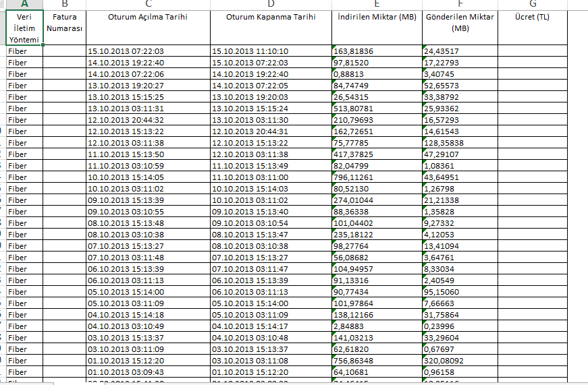Image resolution: width=588 pixels, height=385 pixels.
Task: Select cell with 15.10.2013 07:22:03
Action: (x=148, y=51)
